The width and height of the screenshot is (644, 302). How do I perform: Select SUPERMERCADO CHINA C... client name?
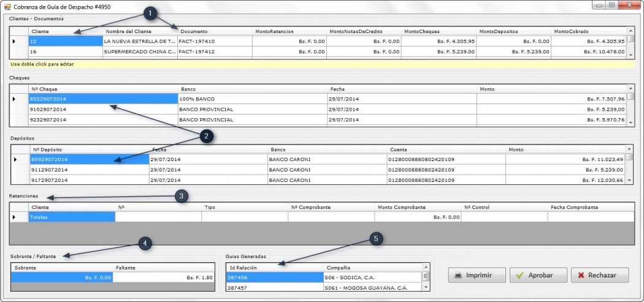tap(140, 51)
